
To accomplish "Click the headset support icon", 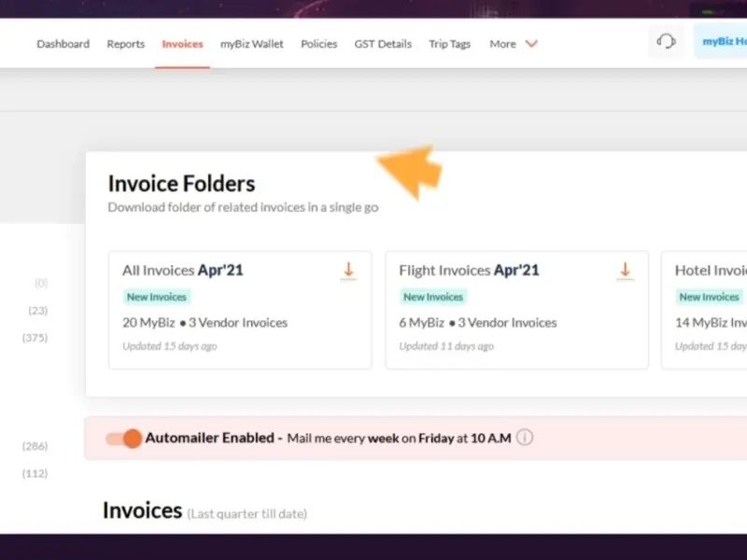I will pyautogui.click(x=666, y=42).
